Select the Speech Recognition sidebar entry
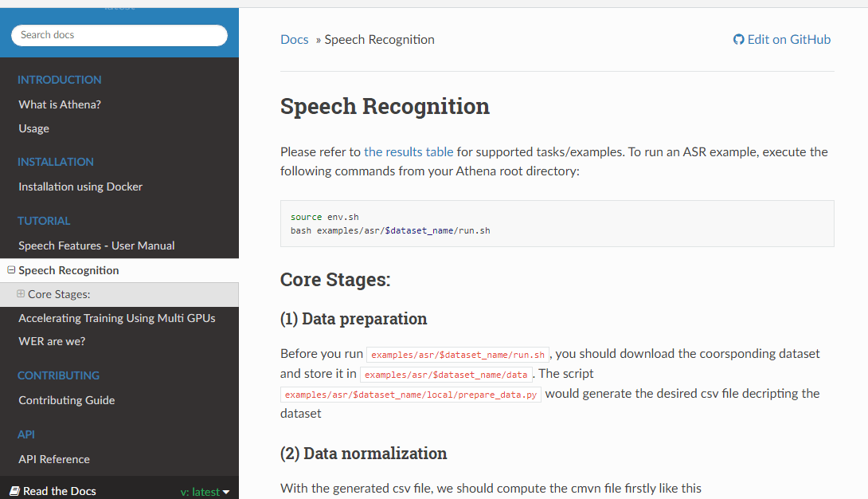Viewport: 868px width, 499px height. click(x=68, y=270)
